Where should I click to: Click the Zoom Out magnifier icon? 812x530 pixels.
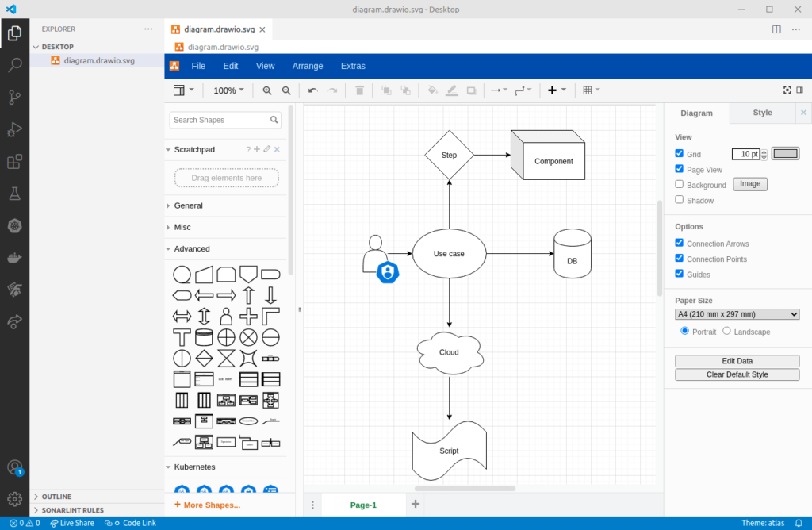pos(286,90)
